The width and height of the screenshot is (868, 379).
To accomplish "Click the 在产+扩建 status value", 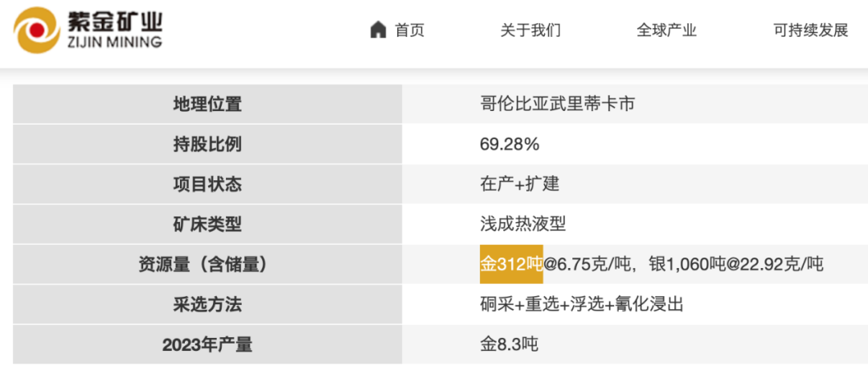I will 519,184.
